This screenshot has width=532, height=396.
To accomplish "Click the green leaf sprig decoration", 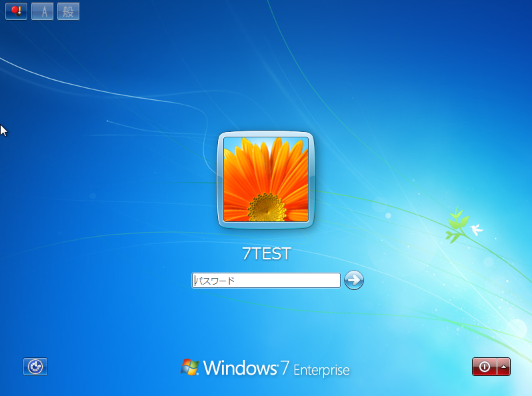I will pos(456,224).
